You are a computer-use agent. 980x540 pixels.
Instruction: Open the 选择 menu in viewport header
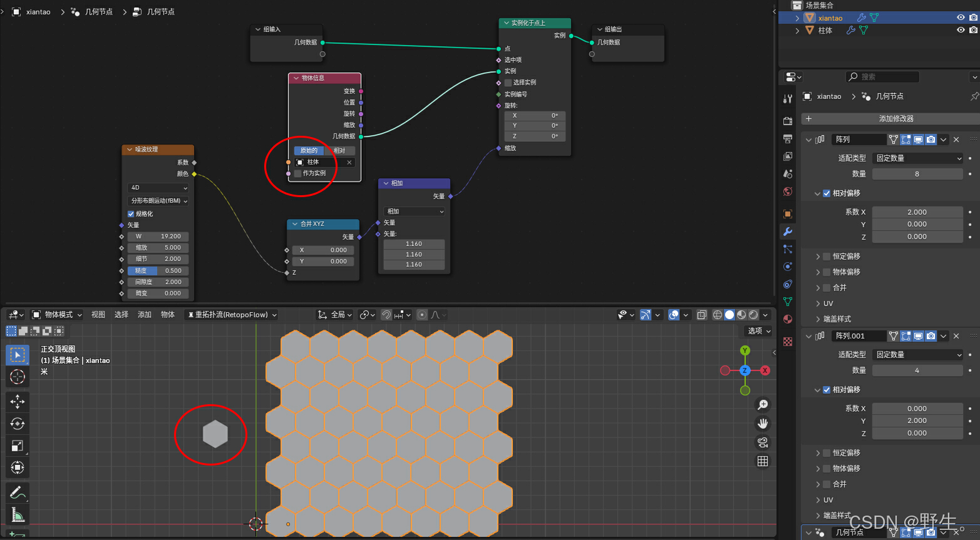click(121, 315)
